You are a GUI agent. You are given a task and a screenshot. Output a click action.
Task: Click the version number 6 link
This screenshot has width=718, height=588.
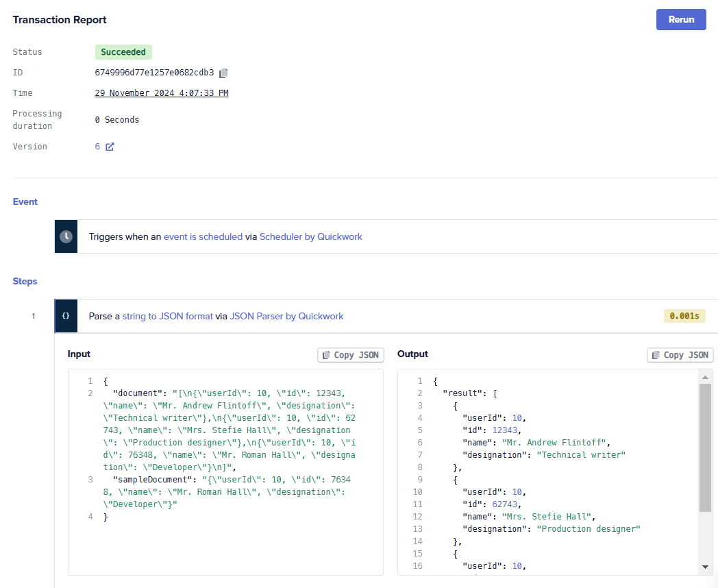97,147
